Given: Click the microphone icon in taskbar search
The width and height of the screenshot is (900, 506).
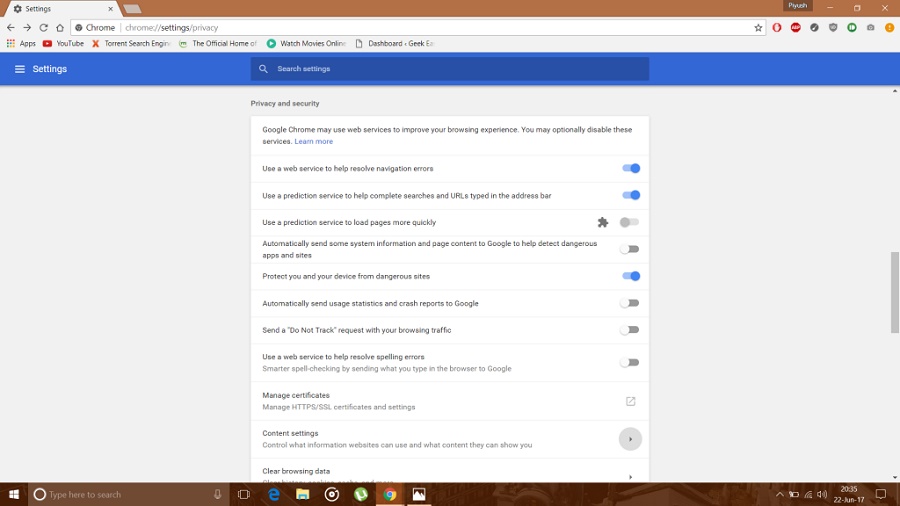Looking at the screenshot, I should pos(218,494).
